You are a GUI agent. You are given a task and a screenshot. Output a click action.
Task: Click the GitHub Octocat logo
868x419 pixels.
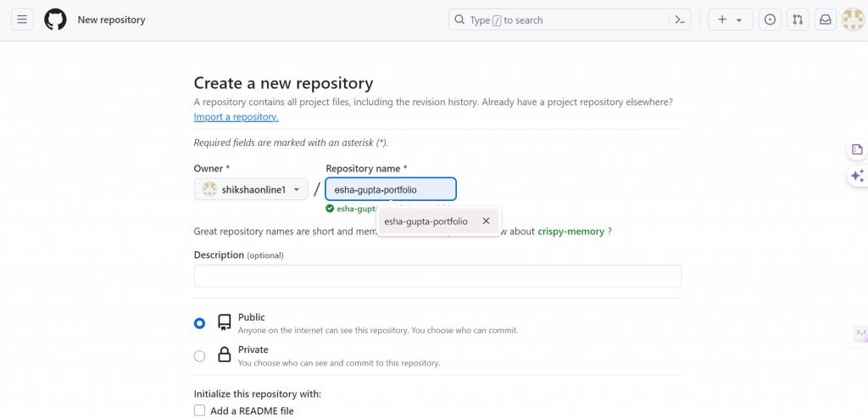(55, 20)
